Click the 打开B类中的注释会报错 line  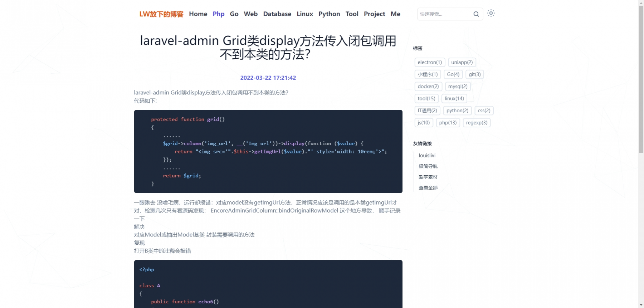point(162,251)
